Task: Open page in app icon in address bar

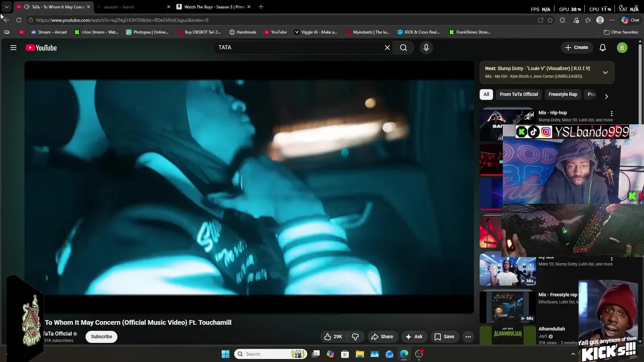Action: tap(540, 20)
